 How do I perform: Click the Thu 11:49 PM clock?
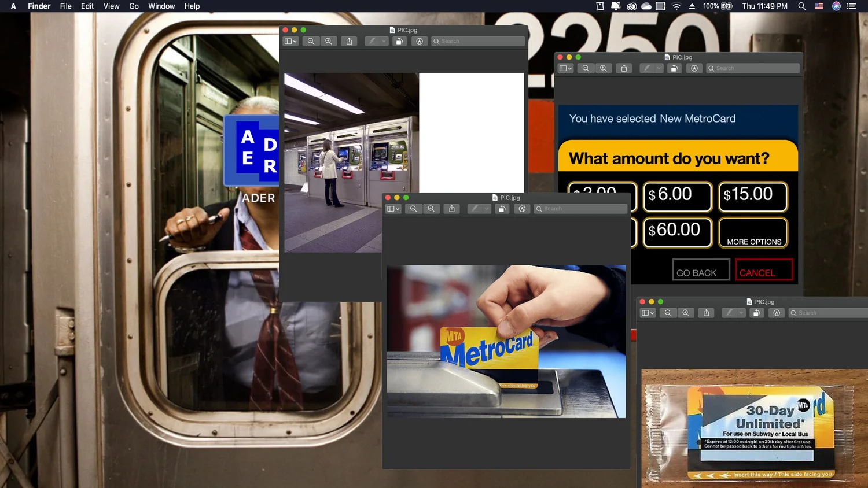(765, 6)
